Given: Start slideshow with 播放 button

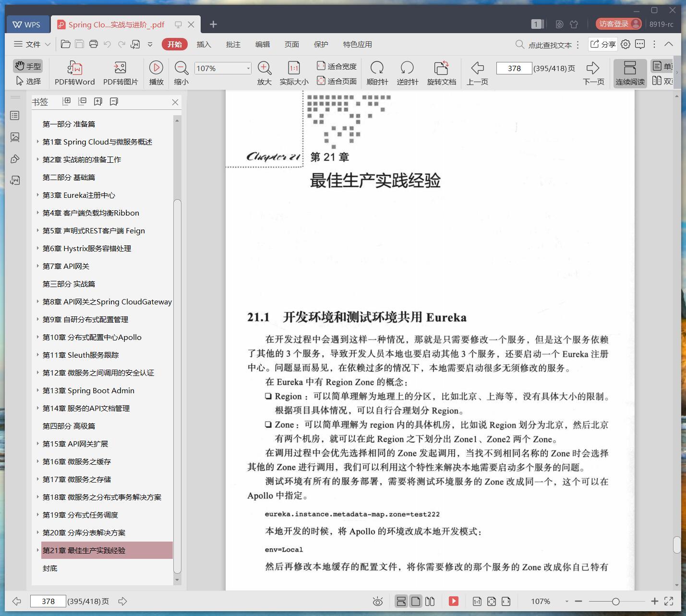Looking at the screenshot, I should pos(156,73).
